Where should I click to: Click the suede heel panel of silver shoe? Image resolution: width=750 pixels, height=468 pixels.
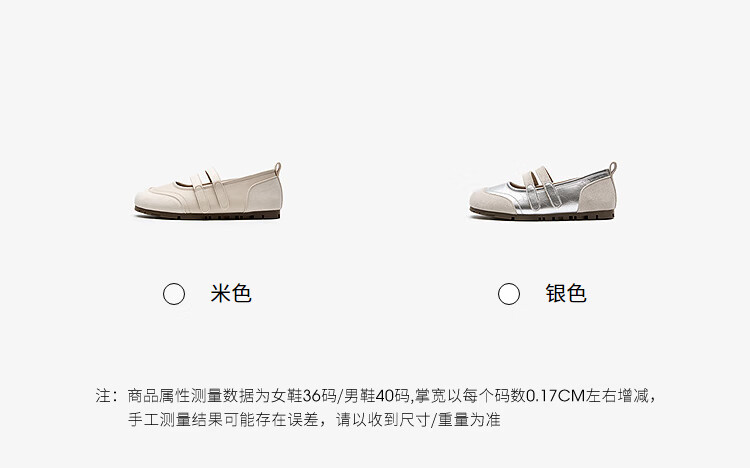tap(598, 195)
